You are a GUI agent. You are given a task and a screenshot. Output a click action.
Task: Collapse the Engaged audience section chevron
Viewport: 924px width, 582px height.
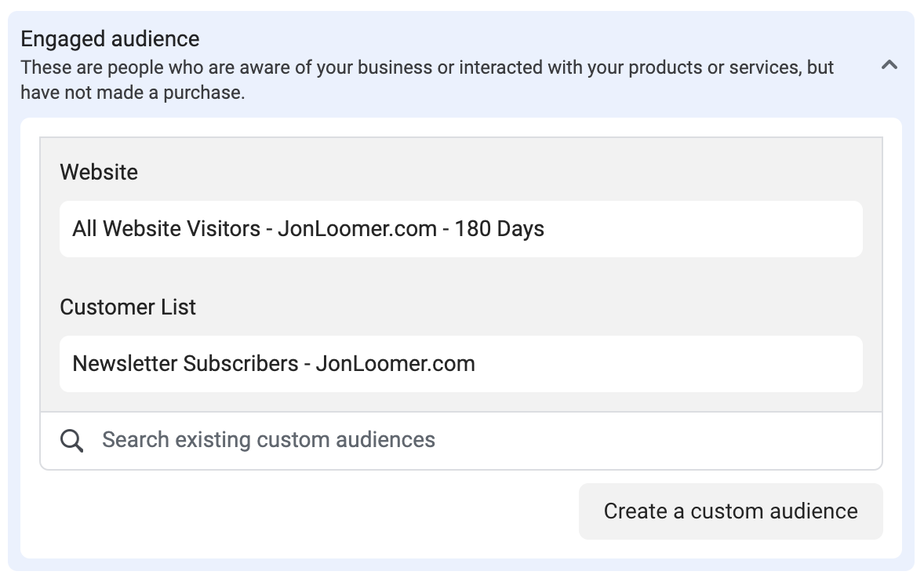coord(889,65)
